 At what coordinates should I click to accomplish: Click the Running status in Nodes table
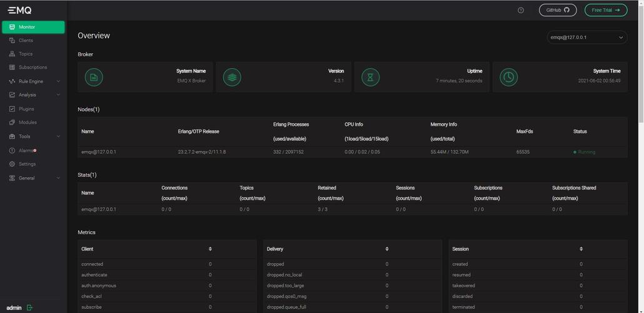[585, 152]
